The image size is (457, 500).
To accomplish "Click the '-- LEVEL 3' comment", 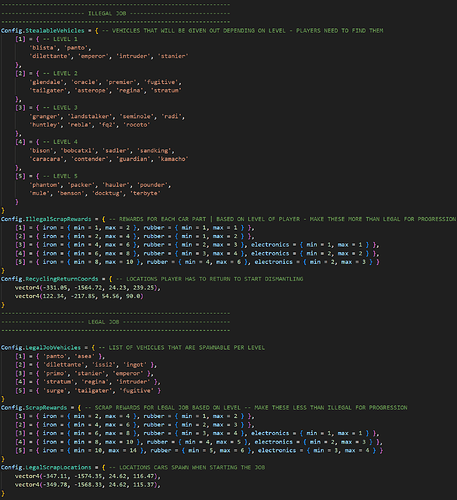I will tap(61, 108).
